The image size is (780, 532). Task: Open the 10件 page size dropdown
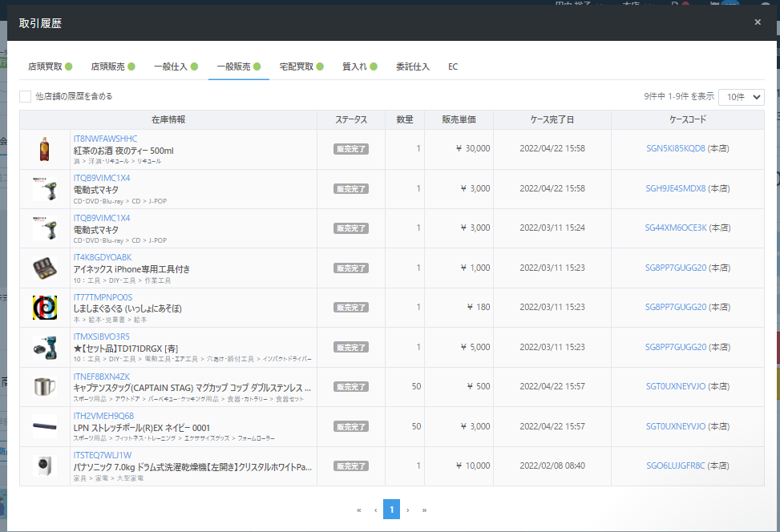pyautogui.click(x=741, y=96)
